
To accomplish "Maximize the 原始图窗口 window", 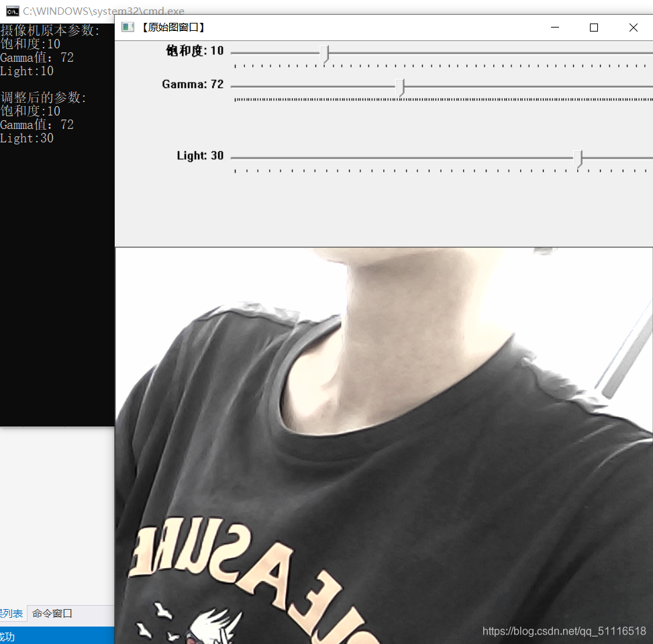I will pyautogui.click(x=594, y=28).
